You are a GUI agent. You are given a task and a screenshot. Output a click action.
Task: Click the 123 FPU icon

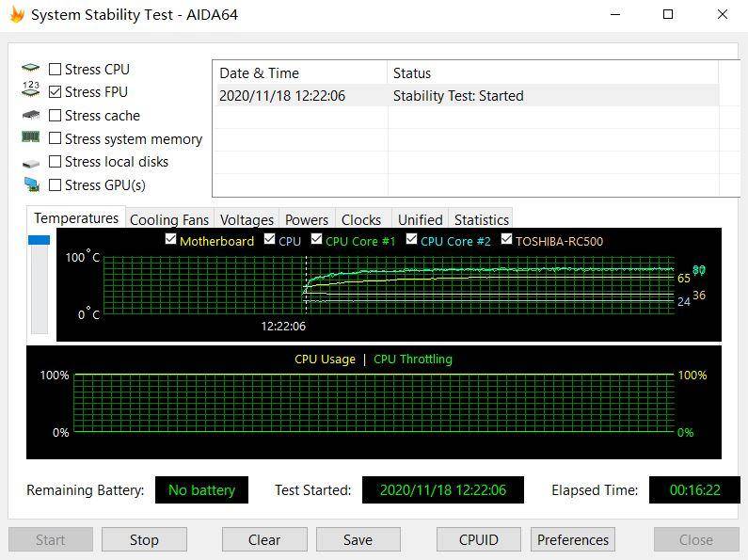tap(31, 89)
